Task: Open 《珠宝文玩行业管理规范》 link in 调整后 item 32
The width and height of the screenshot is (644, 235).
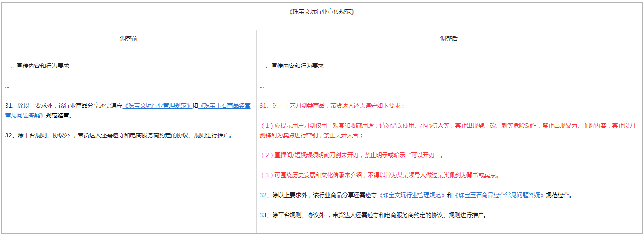Action: pyautogui.click(x=412, y=195)
